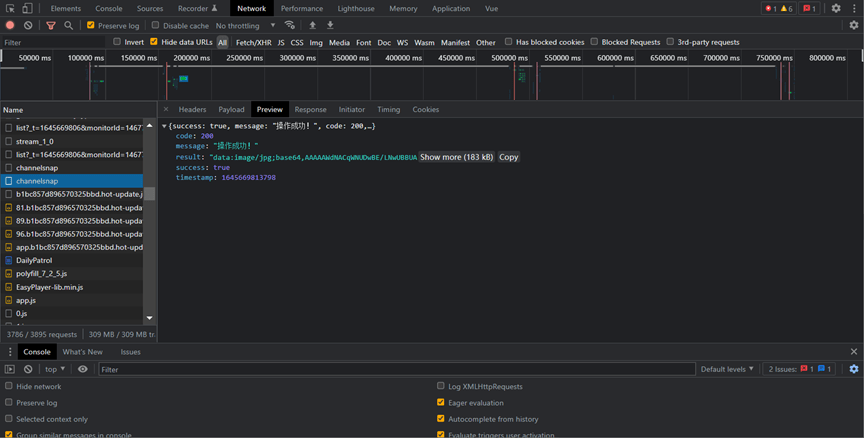Open network search with magnifier icon
The height and width of the screenshot is (438, 864).
coord(69,25)
